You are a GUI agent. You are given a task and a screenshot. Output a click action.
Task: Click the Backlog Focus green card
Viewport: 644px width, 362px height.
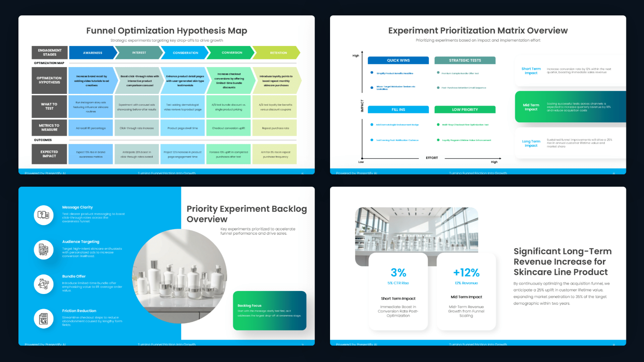(x=270, y=311)
